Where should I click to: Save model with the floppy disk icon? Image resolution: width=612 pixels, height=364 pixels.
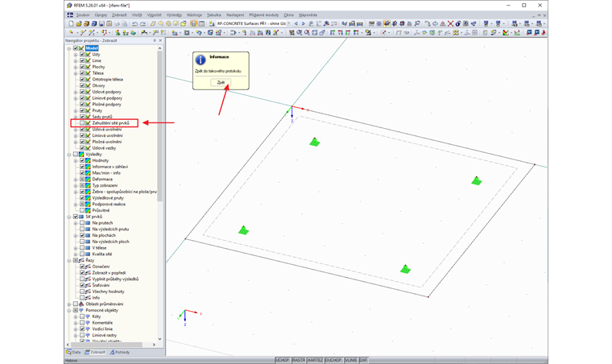point(101,24)
